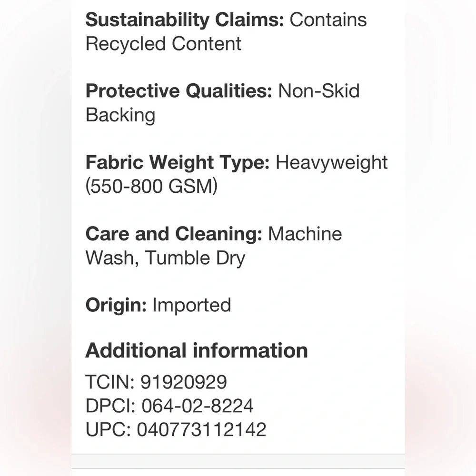This screenshot has width=476, height=476.
Task: Select the Non-Skid text
Action: tap(319, 91)
